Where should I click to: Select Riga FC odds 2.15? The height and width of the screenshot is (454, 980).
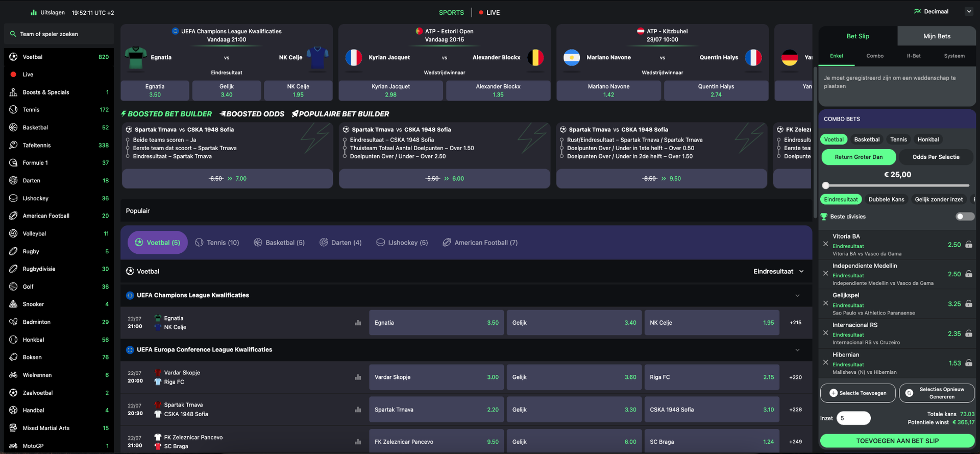click(x=712, y=377)
